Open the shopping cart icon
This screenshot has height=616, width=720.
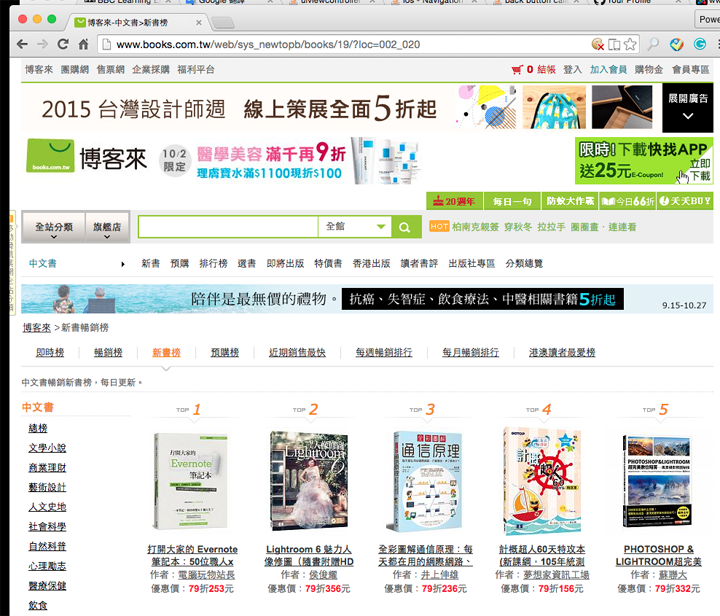[517, 70]
